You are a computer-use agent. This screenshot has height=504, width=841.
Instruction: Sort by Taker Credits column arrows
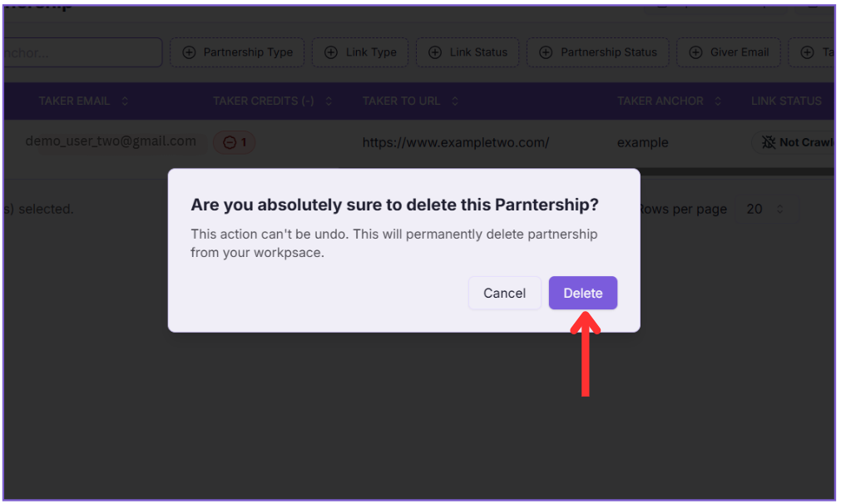[x=329, y=101]
